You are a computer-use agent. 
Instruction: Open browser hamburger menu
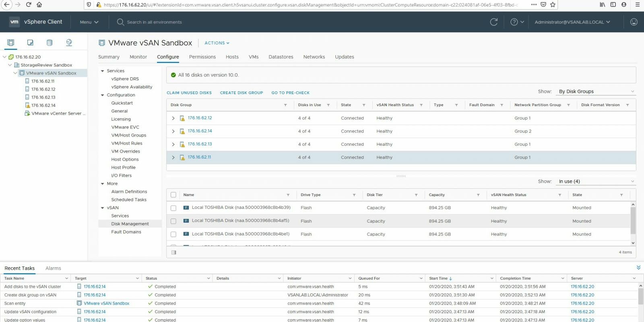pyautogui.click(x=637, y=4)
